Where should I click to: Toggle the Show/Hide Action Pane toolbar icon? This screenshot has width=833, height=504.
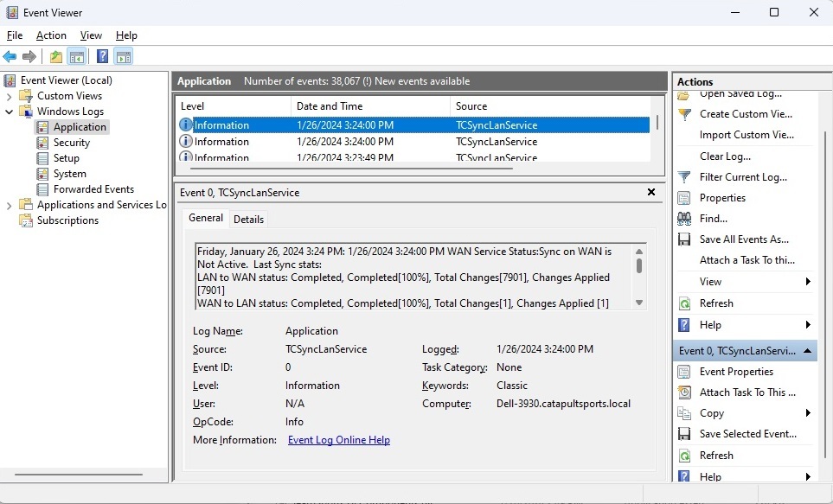(x=124, y=56)
